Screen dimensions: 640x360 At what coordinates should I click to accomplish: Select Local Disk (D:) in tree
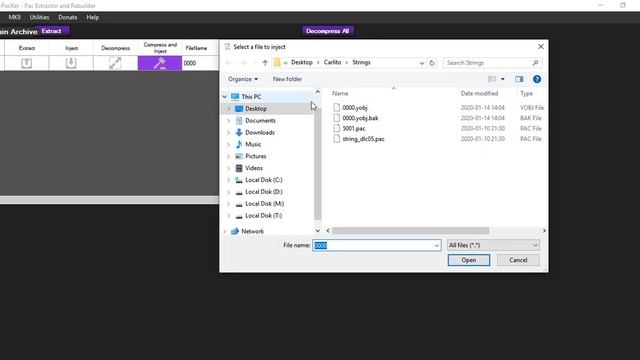(264, 191)
